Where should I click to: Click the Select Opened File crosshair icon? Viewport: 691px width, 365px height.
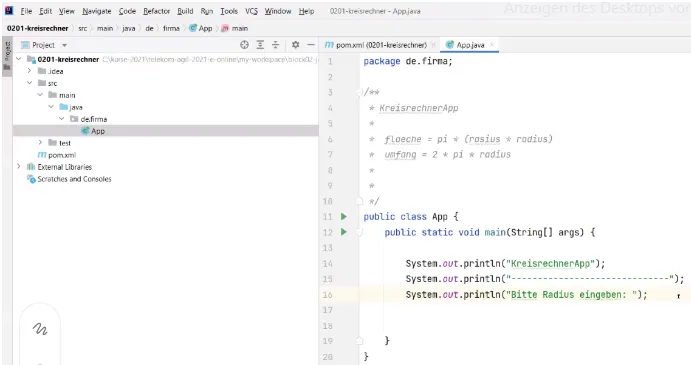point(244,45)
